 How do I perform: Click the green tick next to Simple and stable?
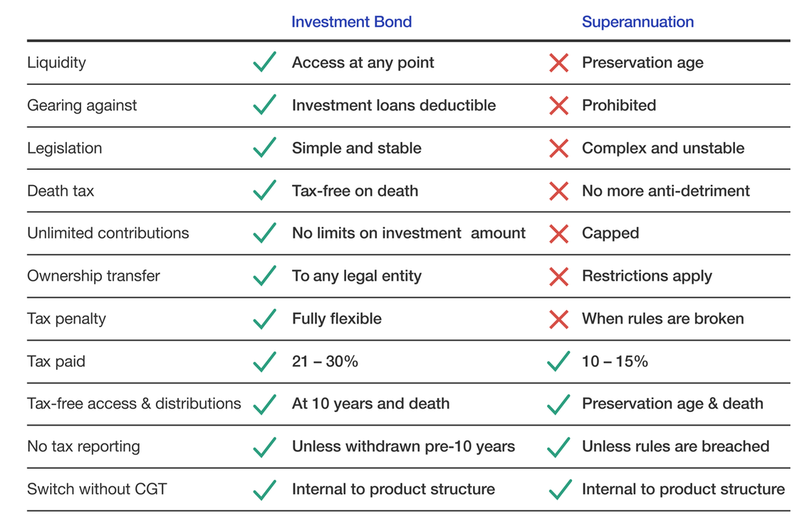pyautogui.click(x=265, y=147)
